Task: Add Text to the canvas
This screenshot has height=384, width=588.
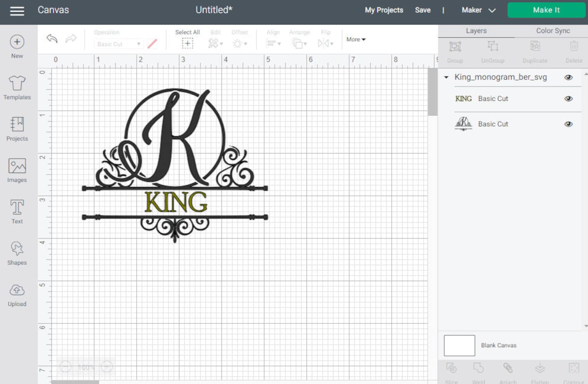Action: [17, 212]
